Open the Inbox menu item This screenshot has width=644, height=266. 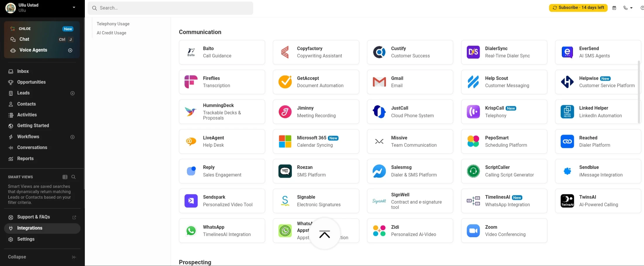click(x=42, y=71)
